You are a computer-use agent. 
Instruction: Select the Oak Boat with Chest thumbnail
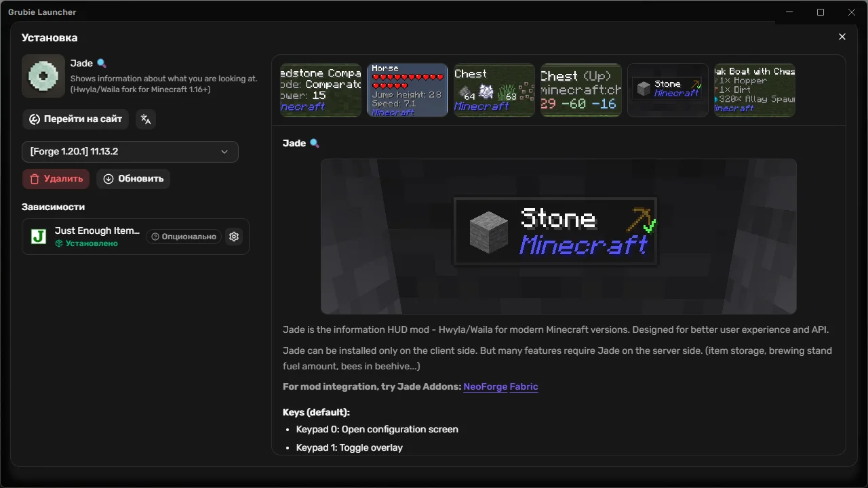755,90
